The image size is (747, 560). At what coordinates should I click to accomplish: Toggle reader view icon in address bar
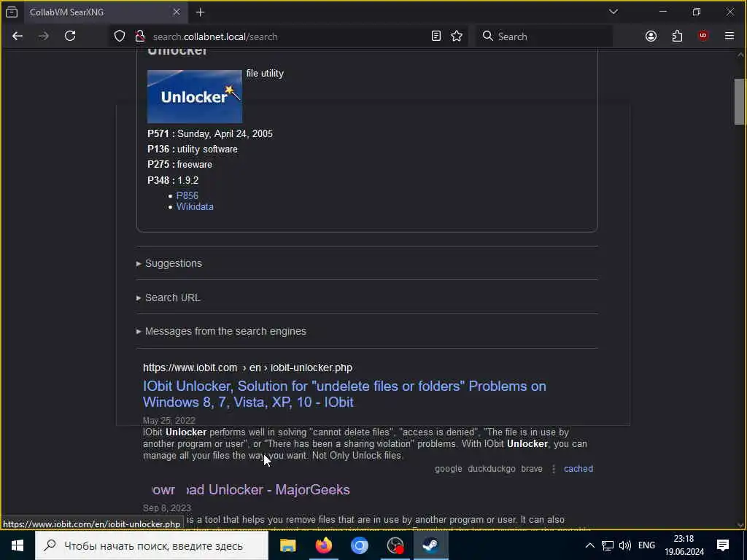(x=436, y=36)
